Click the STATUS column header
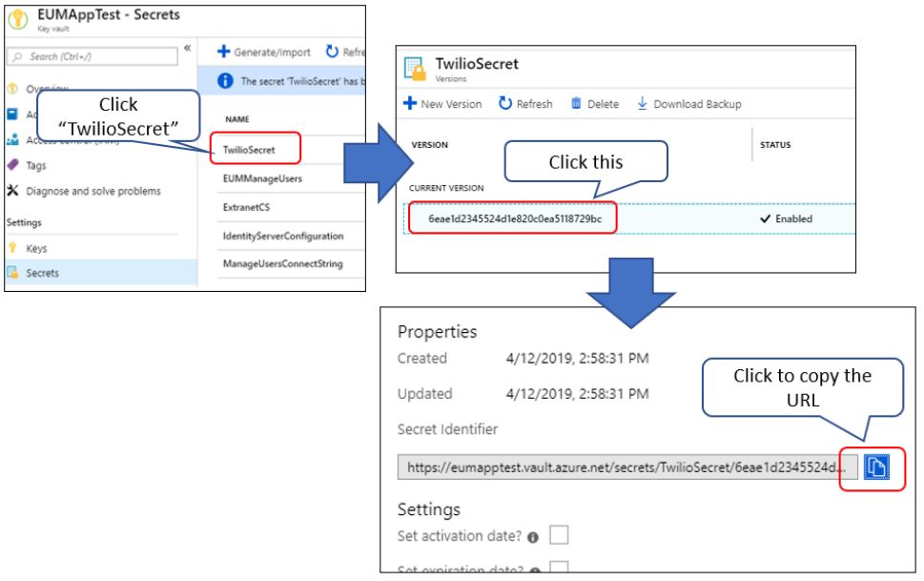 point(775,144)
